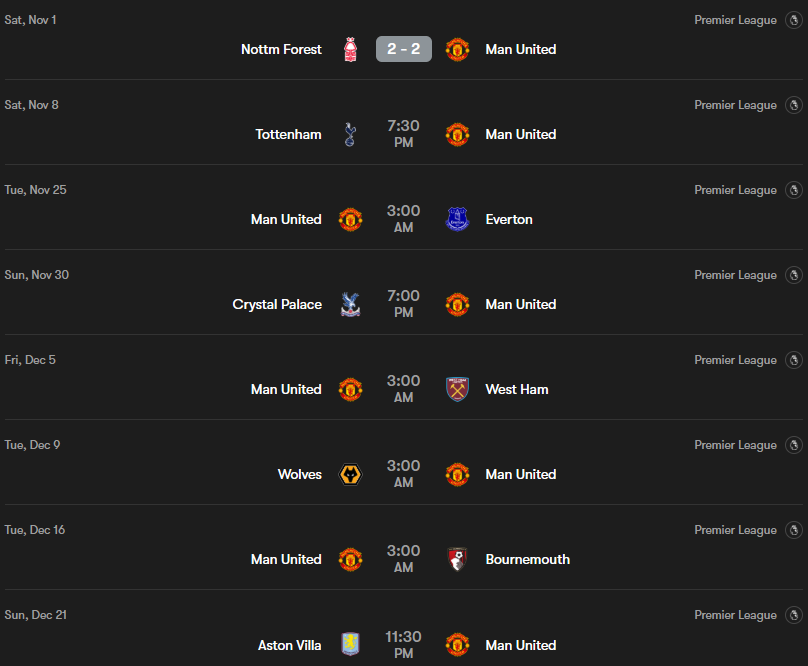Click the Aston Villa club crest
Image resolution: width=808 pixels, height=666 pixels.
click(x=350, y=645)
